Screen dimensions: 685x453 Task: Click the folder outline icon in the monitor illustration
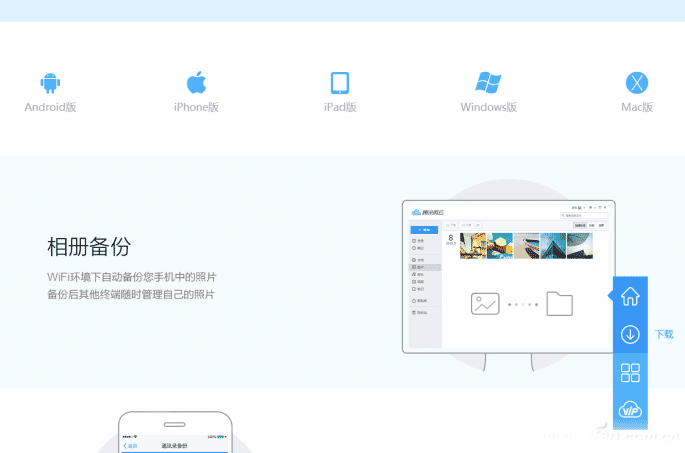560,303
